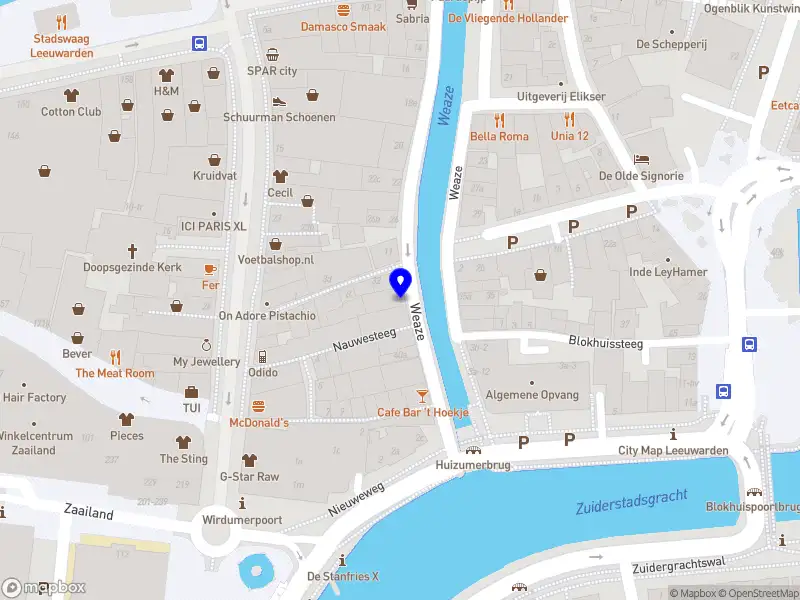Select the De Olde Signorie bed icon
Viewport: 800px width, 600px height.
(641, 160)
